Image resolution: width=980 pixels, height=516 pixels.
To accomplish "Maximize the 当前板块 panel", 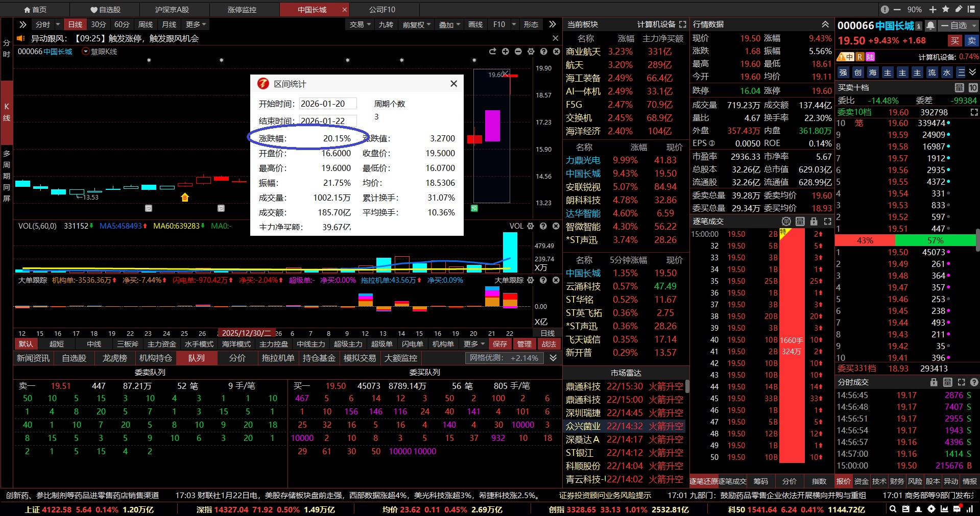I will pos(682,24).
